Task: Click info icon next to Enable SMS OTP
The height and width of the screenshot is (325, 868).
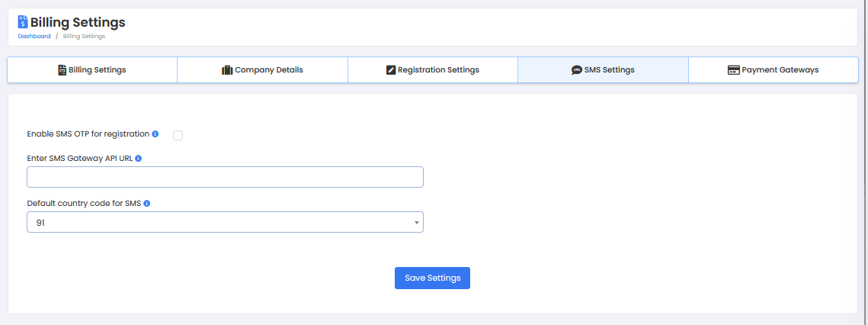Action: click(x=155, y=134)
